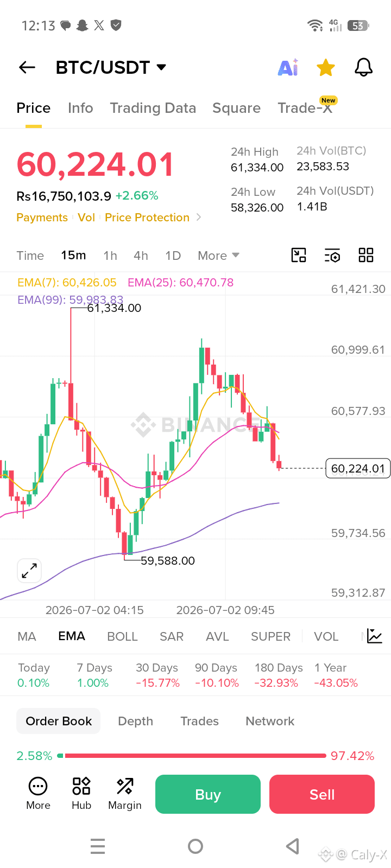
Task: Open the chart layout grid icon
Action: coord(366,255)
